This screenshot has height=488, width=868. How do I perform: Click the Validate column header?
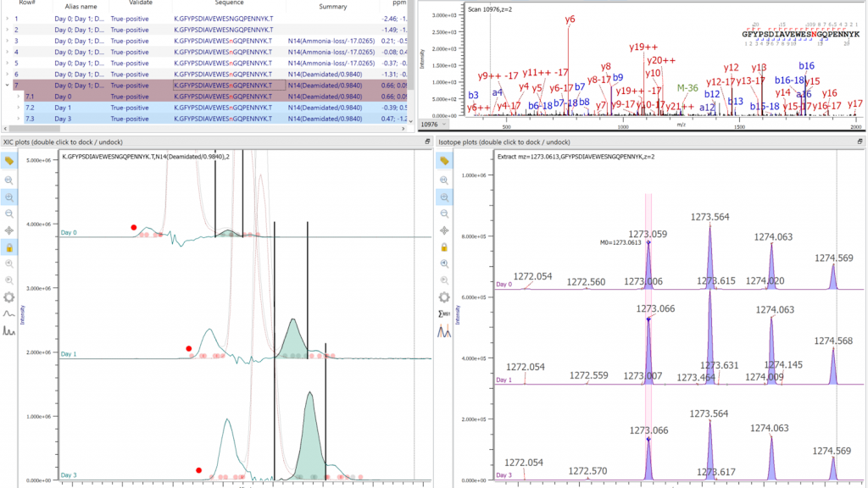tap(140, 4)
